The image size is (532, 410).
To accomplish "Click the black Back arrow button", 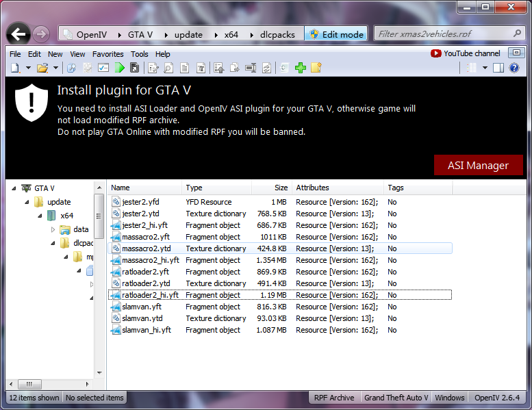I will (x=18, y=34).
